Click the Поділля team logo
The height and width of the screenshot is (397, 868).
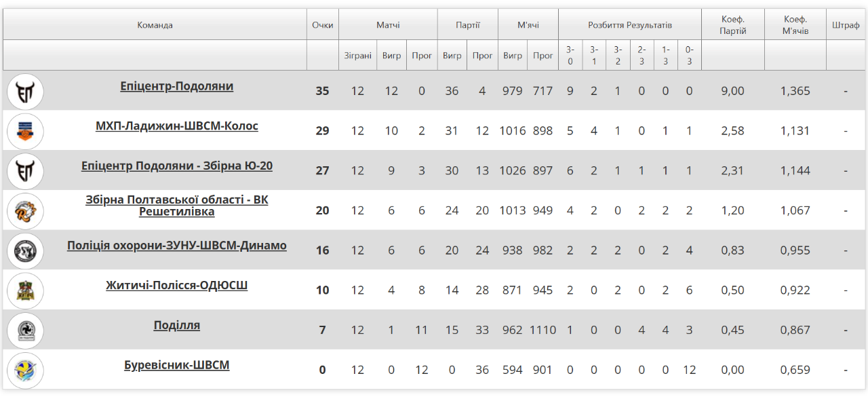point(25,330)
